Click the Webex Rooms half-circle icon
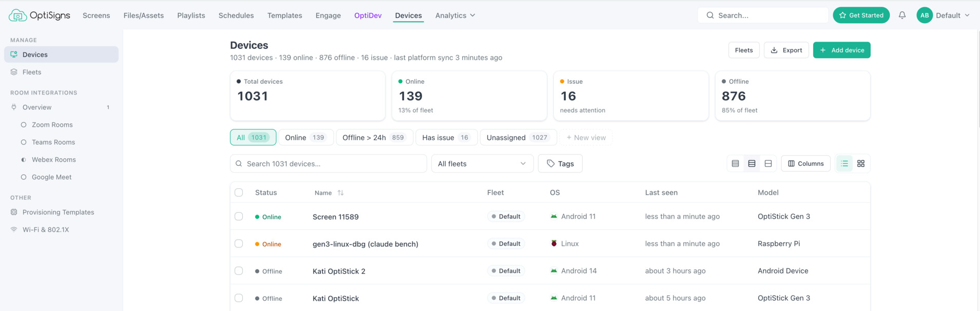The height and width of the screenshot is (311, 980). [x=24, y=160]
